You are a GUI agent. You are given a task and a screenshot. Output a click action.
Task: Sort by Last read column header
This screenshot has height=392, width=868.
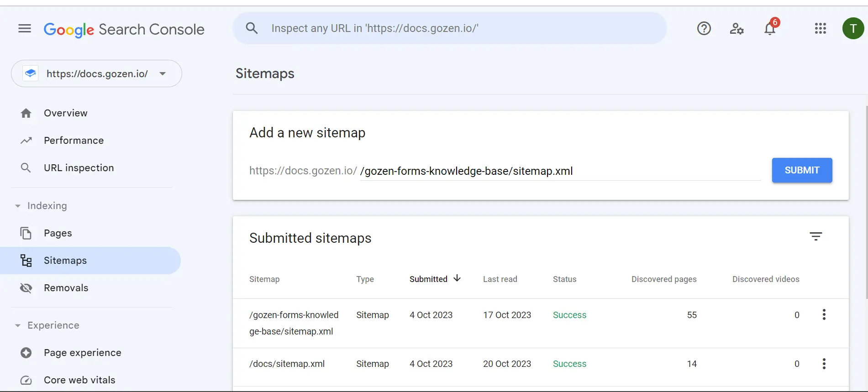500,279
